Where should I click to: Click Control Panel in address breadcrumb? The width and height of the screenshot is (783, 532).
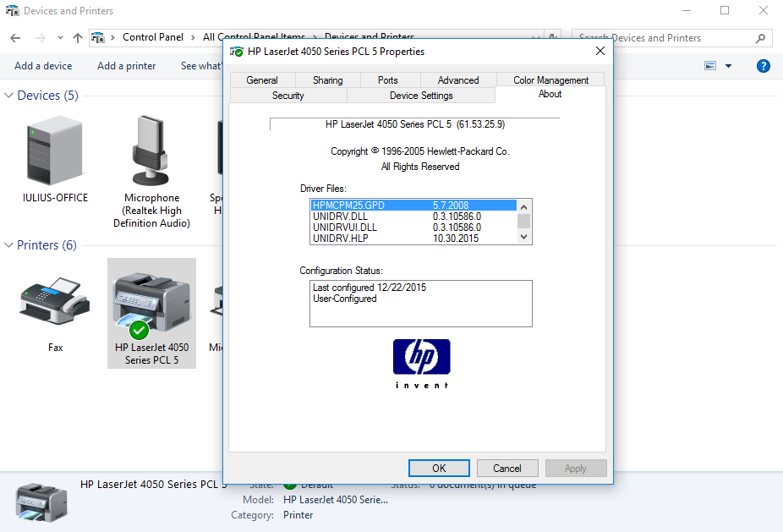tap(153, 37)
